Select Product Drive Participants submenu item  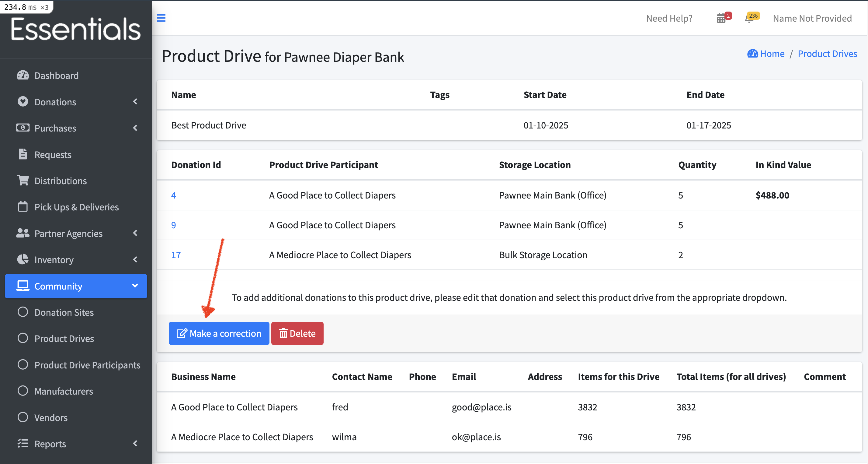pos(76,364)
